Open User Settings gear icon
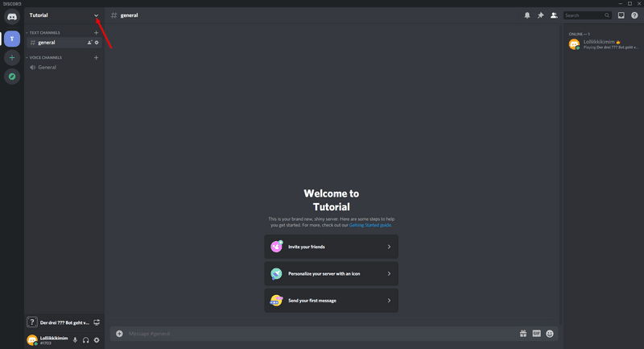Image resolution: width=644 pixels, height=349 pixels. [97, 340]
